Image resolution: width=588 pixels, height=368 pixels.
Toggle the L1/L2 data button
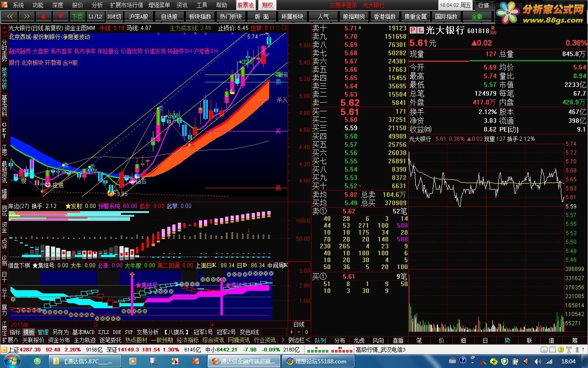pos(96,16)
